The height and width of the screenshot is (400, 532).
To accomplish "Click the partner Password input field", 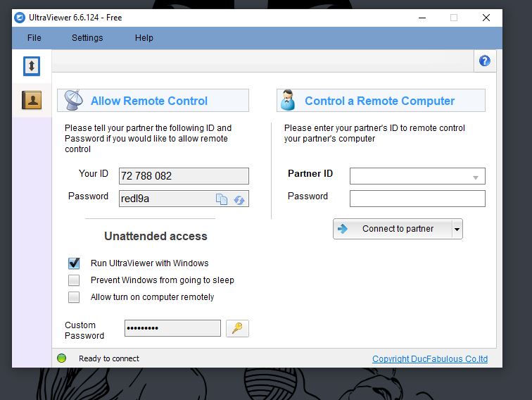I will point(417,199).
